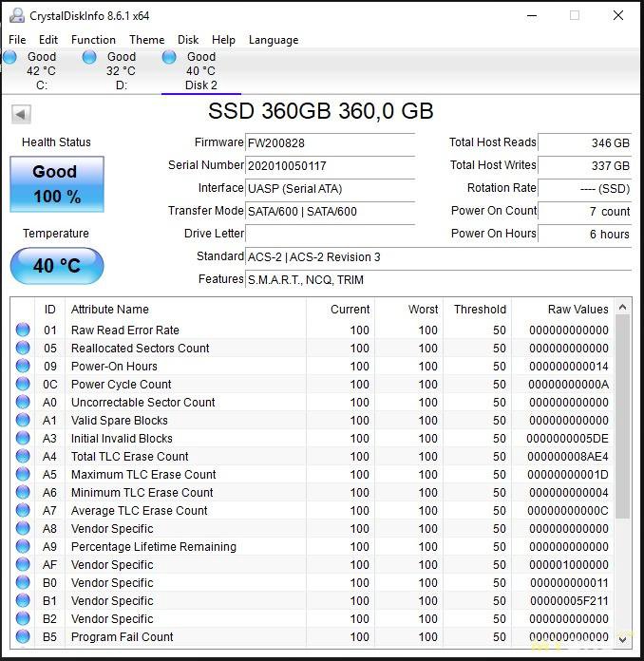Click the Raw Values column header
This screenshot has width=644, height=661.
578,310
